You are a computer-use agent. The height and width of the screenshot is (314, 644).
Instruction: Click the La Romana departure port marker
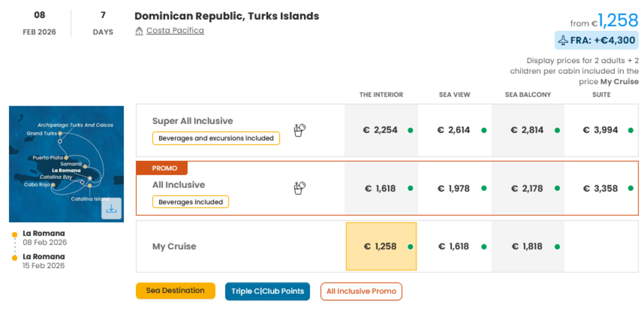(15, 235)
